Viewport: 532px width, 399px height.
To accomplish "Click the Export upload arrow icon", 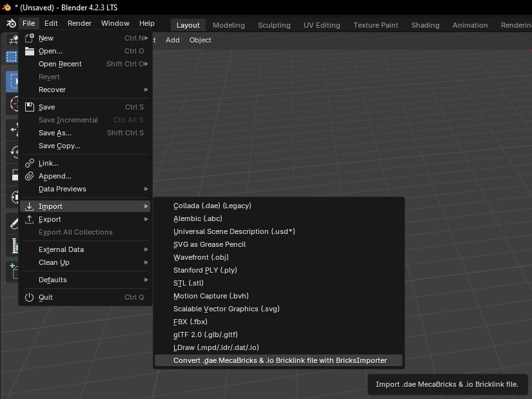I will click(x=29, y=219).
